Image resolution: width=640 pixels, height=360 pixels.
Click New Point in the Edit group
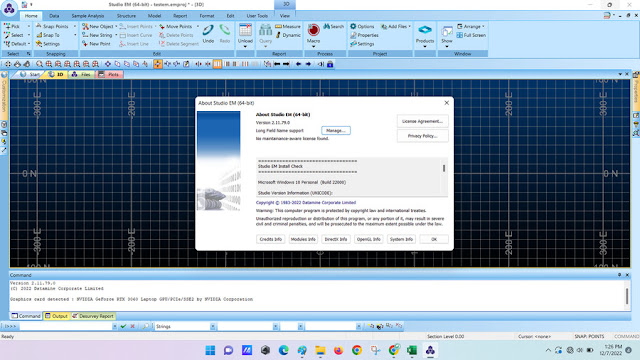tap(96, 44)
